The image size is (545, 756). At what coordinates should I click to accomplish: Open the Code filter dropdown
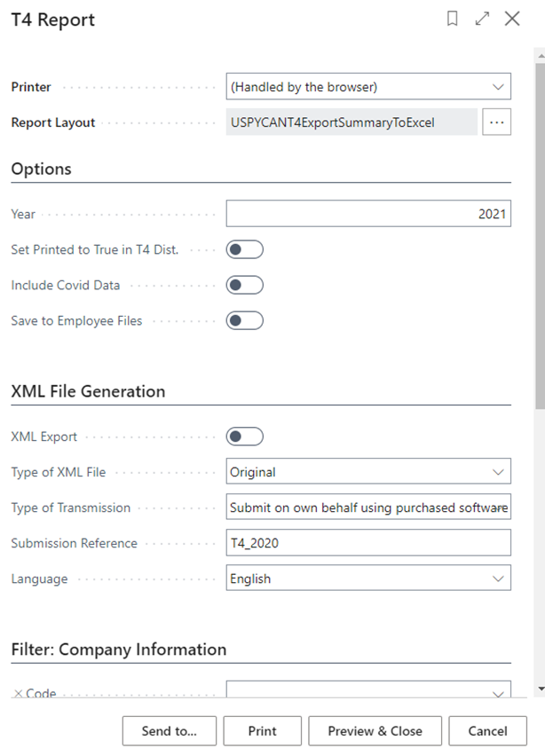tap(368, 691)
